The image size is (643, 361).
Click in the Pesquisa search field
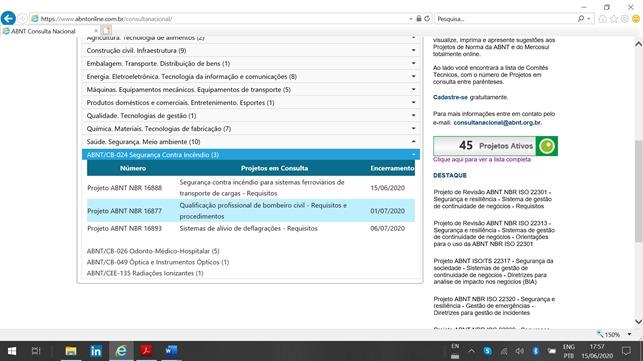(x=505, y=19)
